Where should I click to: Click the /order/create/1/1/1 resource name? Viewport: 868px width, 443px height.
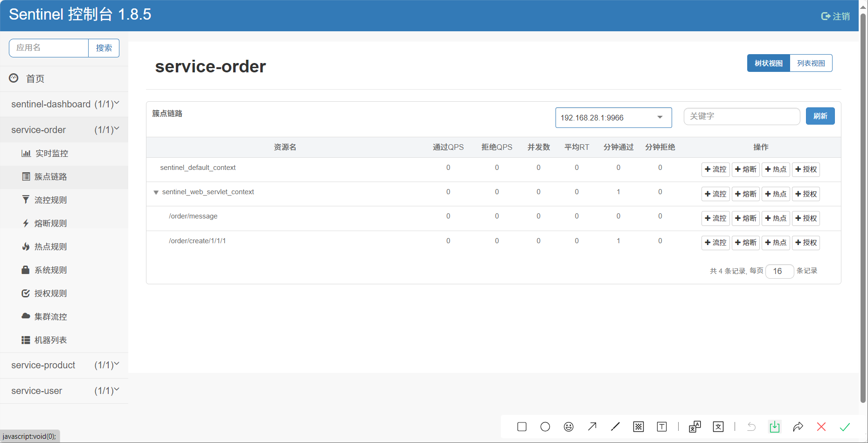point(197,241)
